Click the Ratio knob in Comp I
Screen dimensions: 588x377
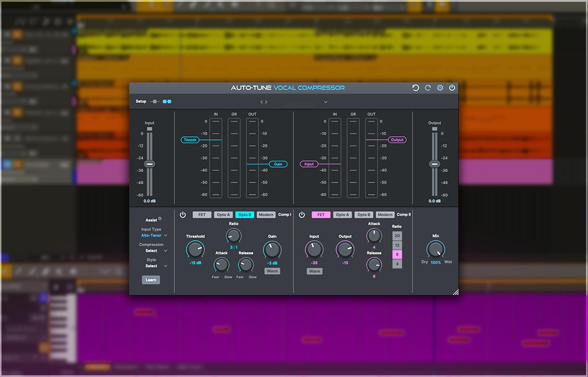(234, 236)
